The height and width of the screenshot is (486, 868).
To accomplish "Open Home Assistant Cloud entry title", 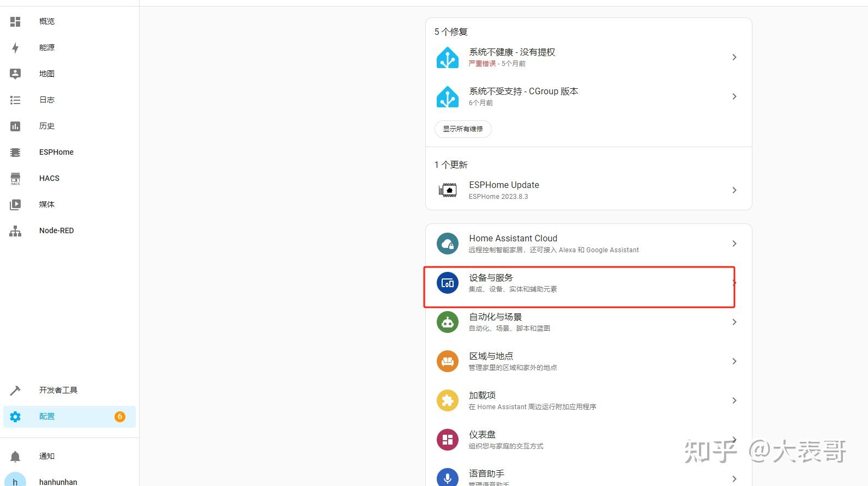I will 513,239.
